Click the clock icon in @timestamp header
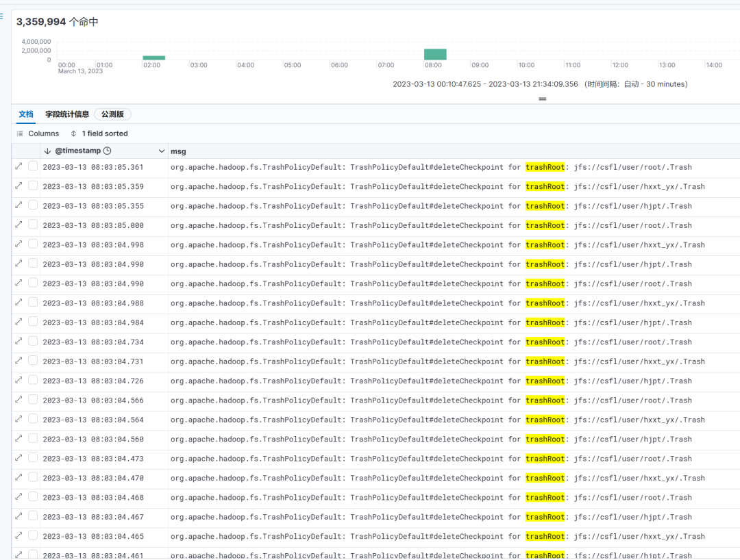The image size is (740, 560). tap(107, 151)
